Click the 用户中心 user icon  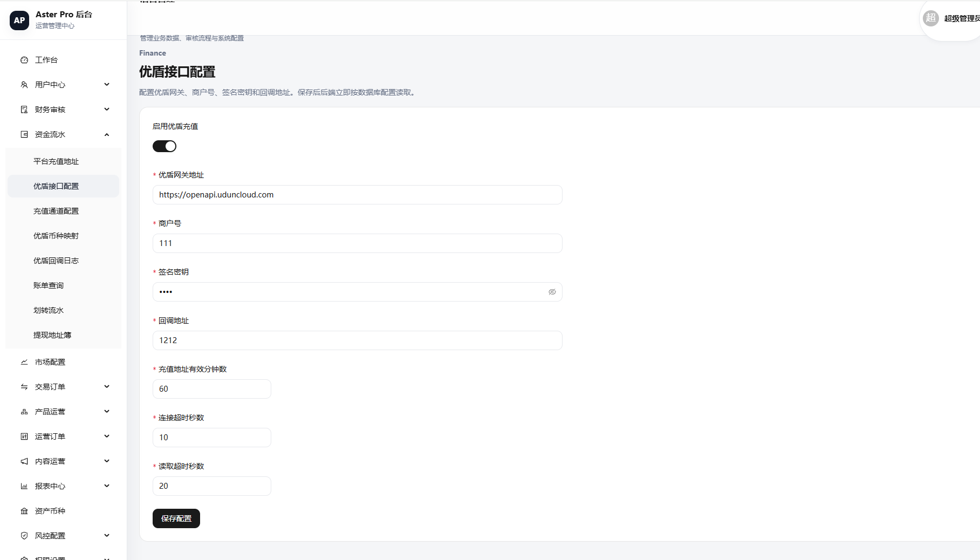(x=24, y=85)
